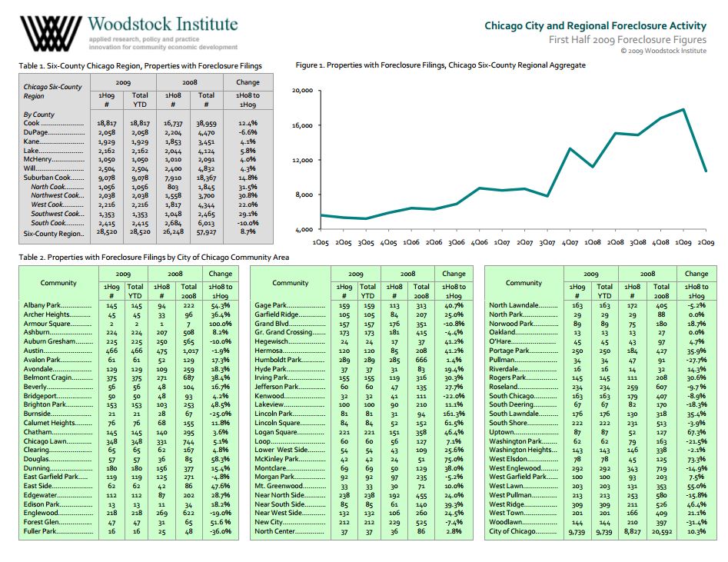This screenshot has height=562, width=728.
Task: Click the "1Q05" x-axis label
Action: pyautogui.click(x=321, y=242)
